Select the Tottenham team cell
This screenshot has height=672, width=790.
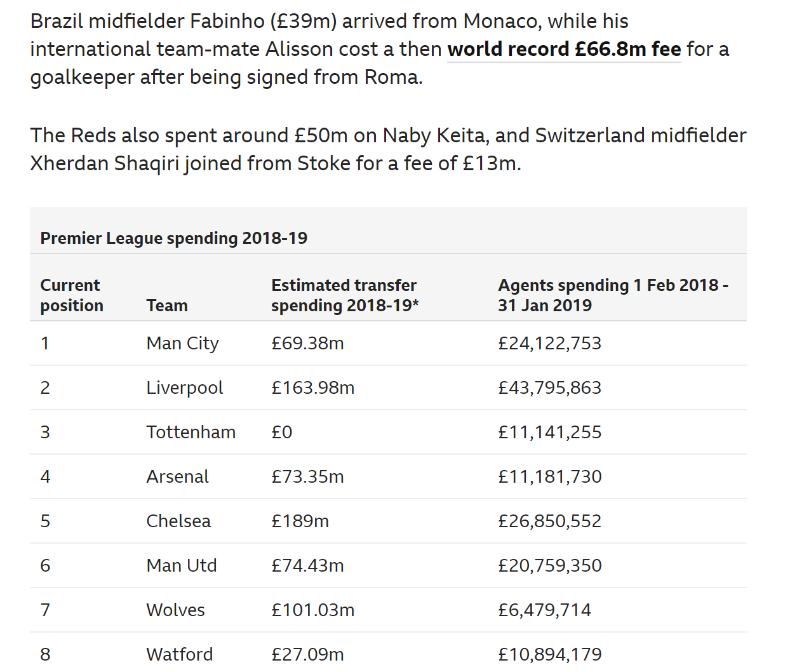pyautogui.click(x=191, y=432)
